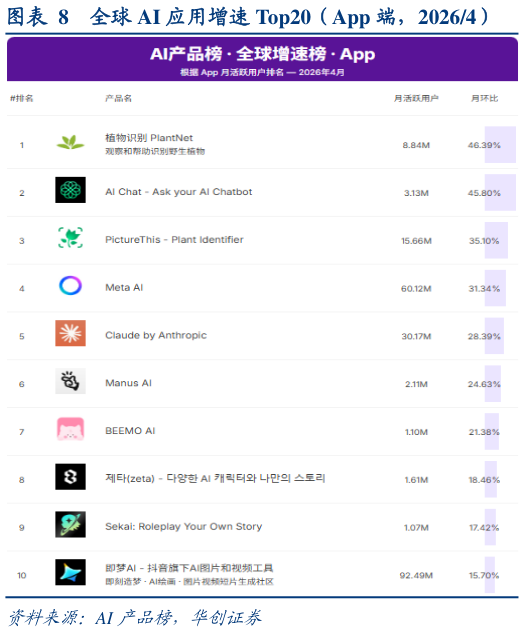The image size is (524, 632).
Task: Click the 35.10% growth bar
Action: click(x=496, y=240)
